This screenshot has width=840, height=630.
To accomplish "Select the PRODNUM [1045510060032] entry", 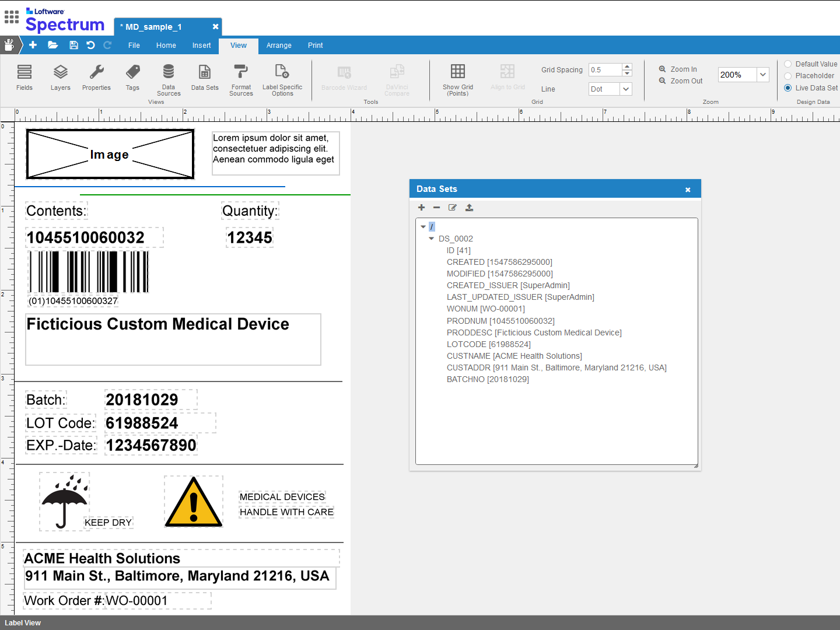I will [501, 321].
